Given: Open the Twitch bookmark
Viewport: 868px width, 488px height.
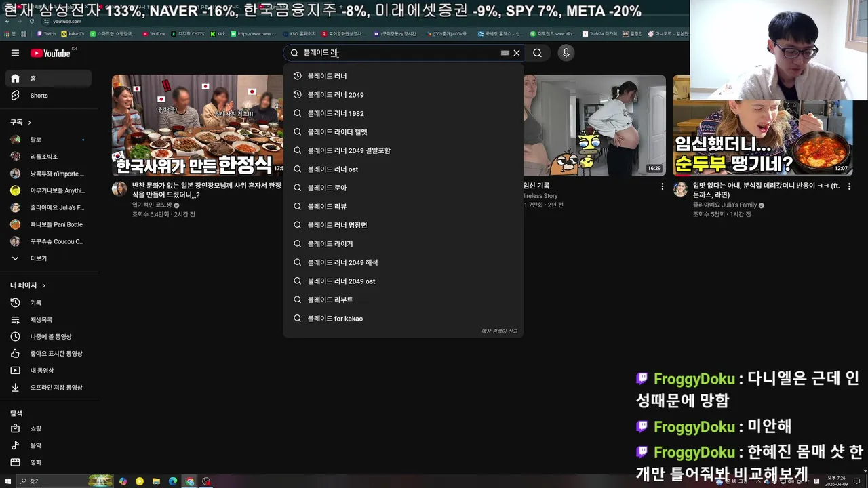Looking at the screenshot, I should click(46, 33).
